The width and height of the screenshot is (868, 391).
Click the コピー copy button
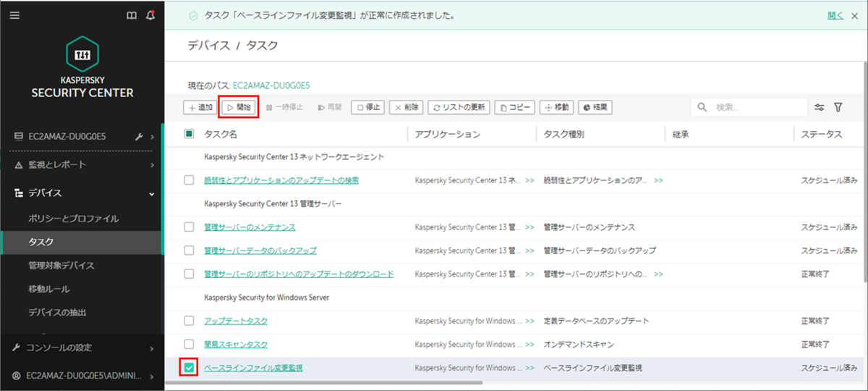(514, 107)
